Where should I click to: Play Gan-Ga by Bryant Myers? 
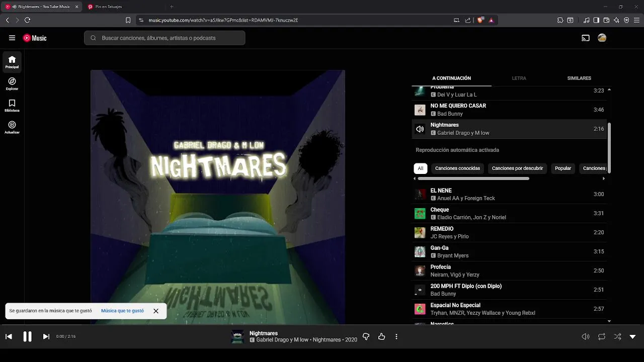coord(509,251)
